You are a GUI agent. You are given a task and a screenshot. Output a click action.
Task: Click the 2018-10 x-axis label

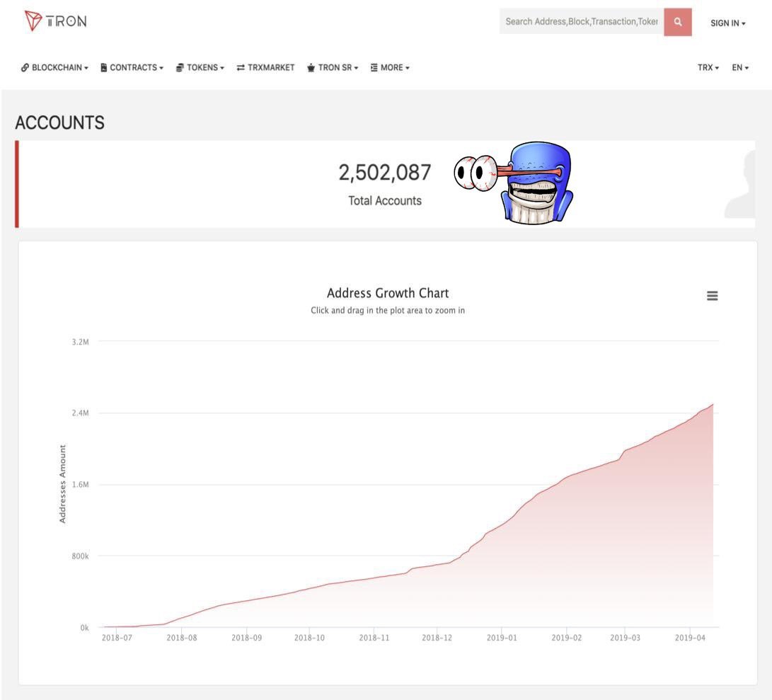[309, 638]
